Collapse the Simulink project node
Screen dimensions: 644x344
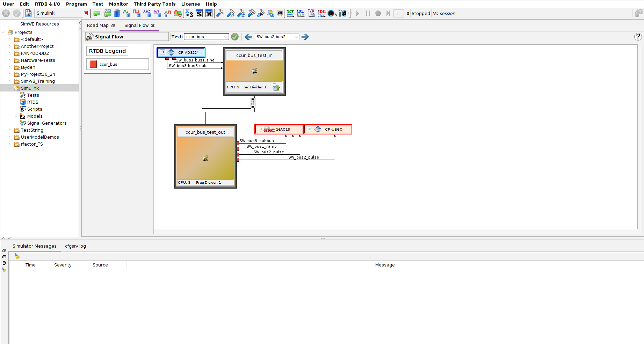pyautogui.click(x=9, y=88)
